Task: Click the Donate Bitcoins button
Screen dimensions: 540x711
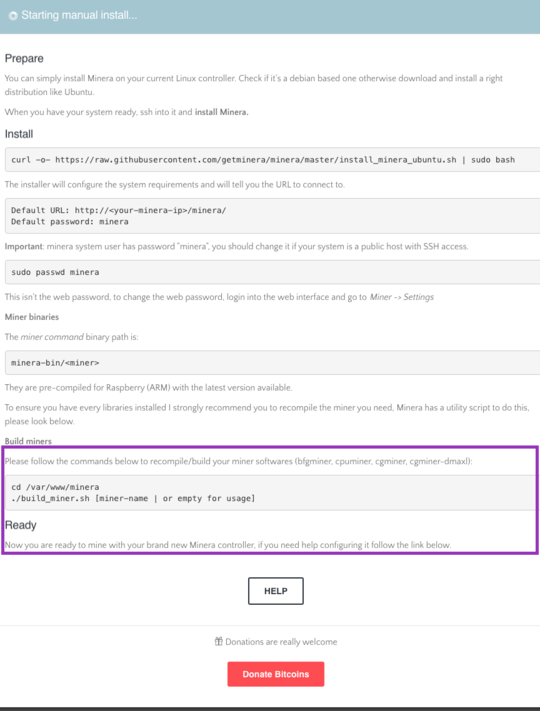Action: (276, 674)
